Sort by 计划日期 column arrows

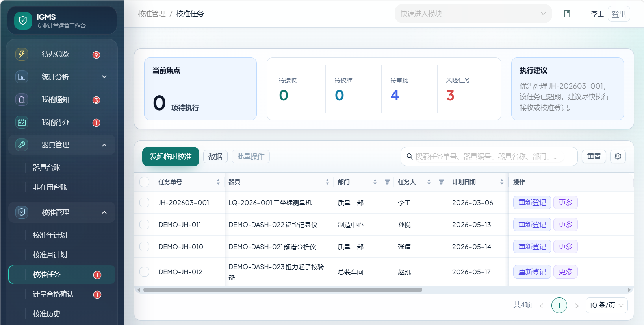[502, 182]
